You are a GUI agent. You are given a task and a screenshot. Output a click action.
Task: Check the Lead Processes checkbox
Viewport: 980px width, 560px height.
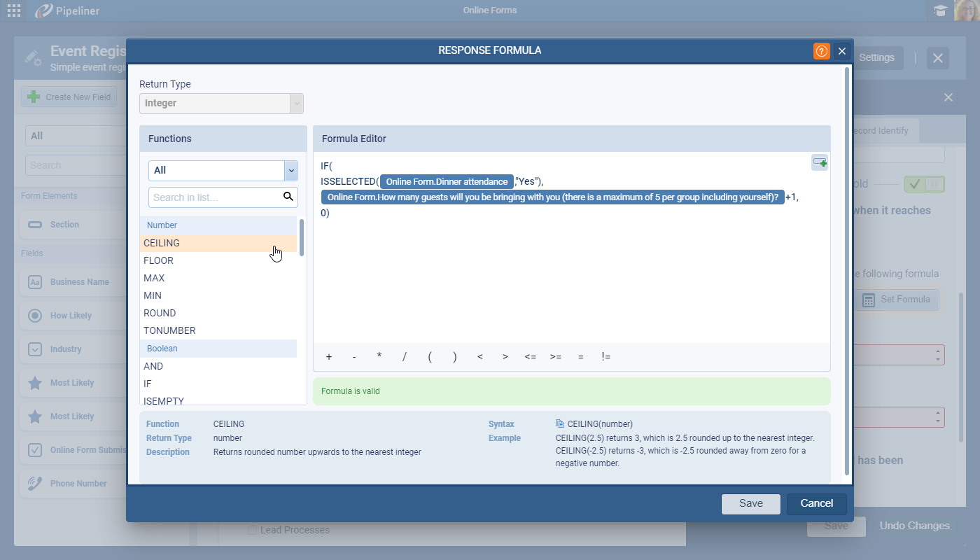coord(252,531)
